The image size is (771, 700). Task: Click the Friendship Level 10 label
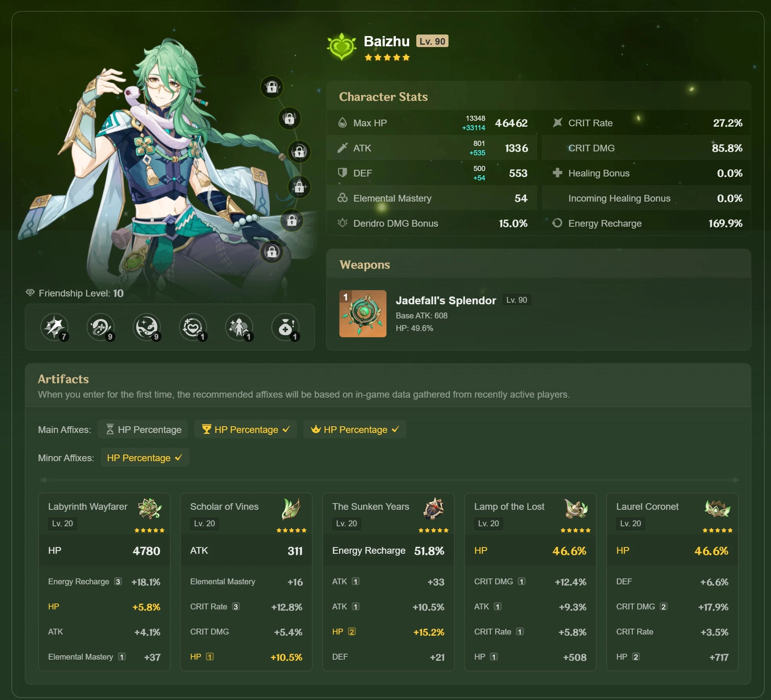coord(81,293)
